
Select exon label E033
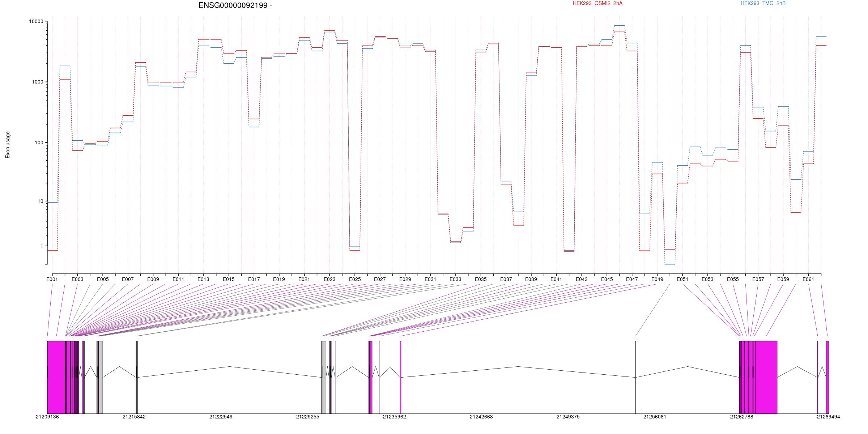(x=455, y=279)
